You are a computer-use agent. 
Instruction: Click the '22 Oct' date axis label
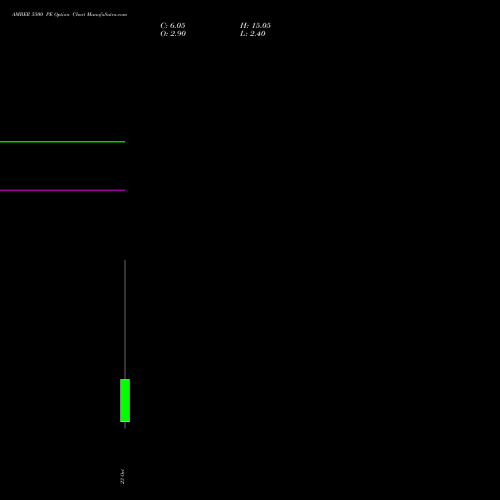point(122,476)
